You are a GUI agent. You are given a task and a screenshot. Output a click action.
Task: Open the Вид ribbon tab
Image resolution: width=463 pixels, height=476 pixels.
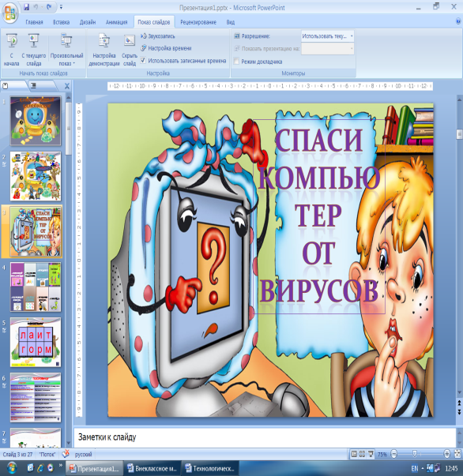[x=230, y=22]
